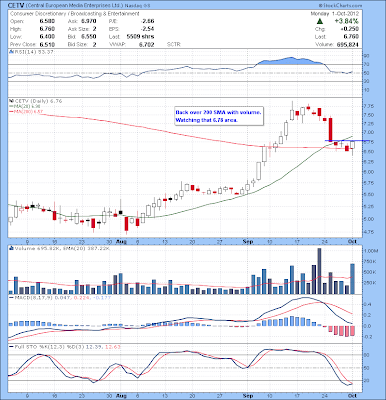Click the red MA(200) legend entry
Screen dimensions: 386x400
[26, 111]
